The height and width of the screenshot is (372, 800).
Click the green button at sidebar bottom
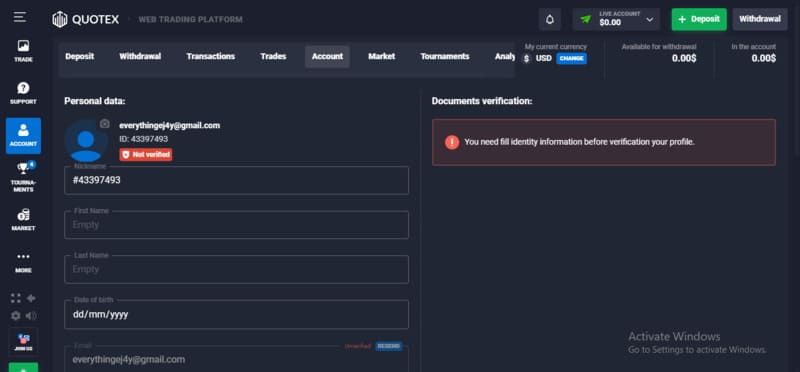point(23,367)
